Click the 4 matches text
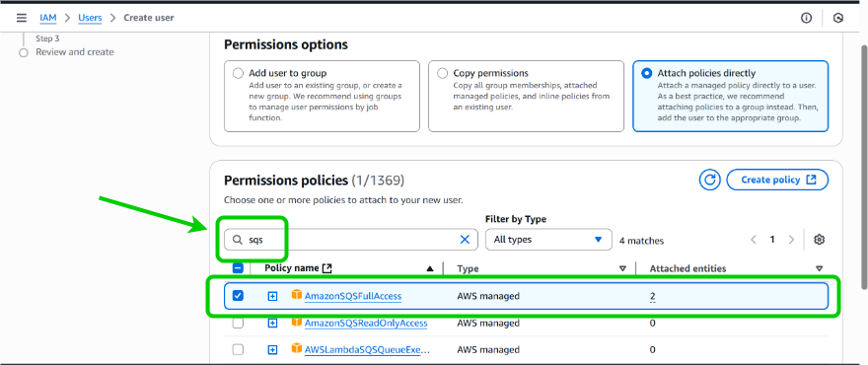868x365 pixels. coord(641,241)
